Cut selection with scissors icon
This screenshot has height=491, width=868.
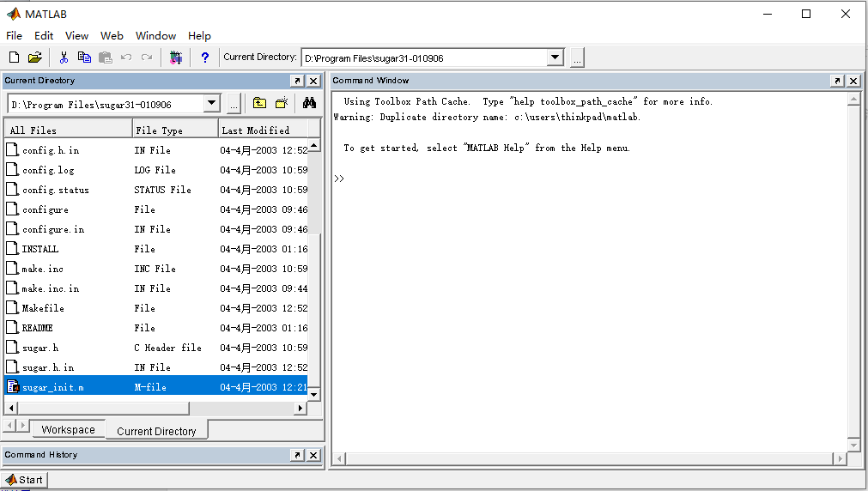pos(64,57)
